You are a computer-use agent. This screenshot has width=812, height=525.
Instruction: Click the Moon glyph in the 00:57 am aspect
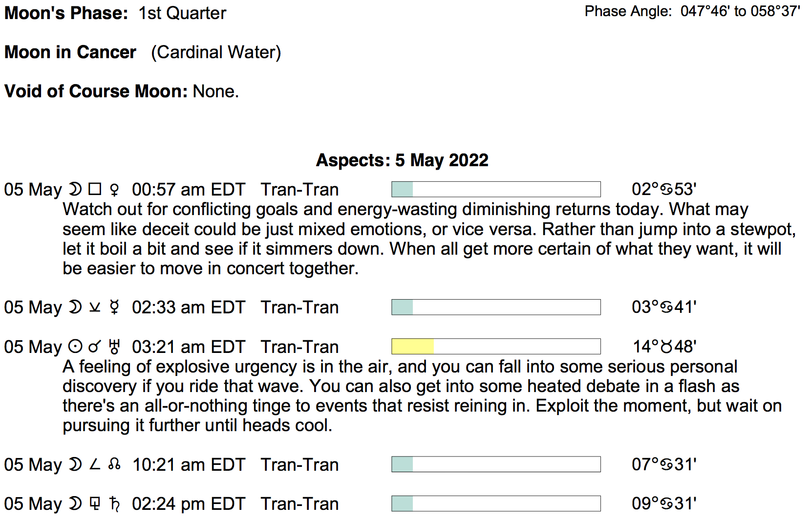(x=75, y=190)
